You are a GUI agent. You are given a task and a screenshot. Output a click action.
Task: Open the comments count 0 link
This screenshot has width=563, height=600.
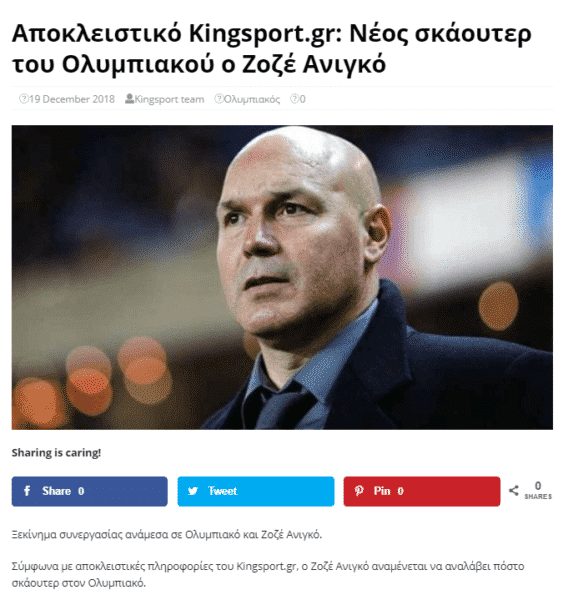[x=302, y=99]
